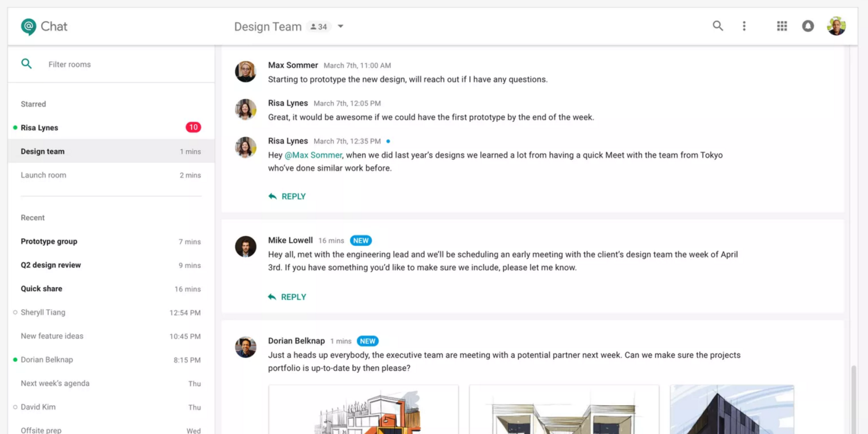Open Dorian Belknap chat in sidebar
Screen dimensions: 868x434
click(x=111, y=360)
